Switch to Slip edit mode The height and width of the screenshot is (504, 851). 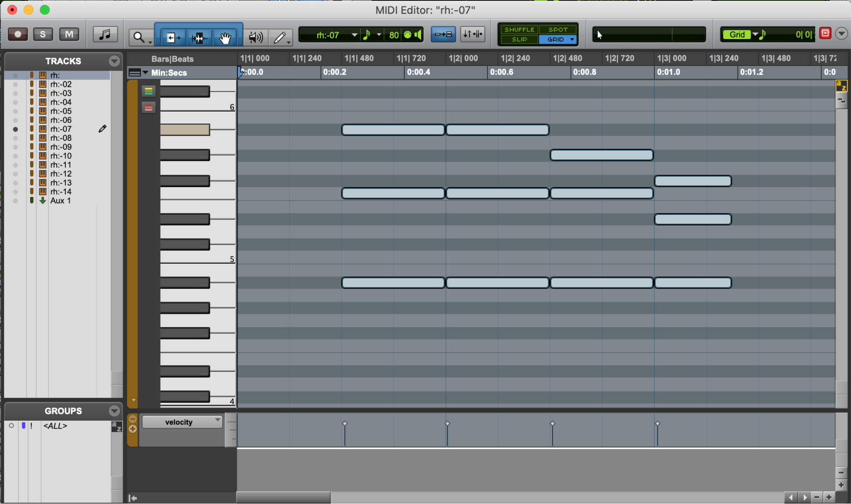pyautogui.click(x=519, y=39)
